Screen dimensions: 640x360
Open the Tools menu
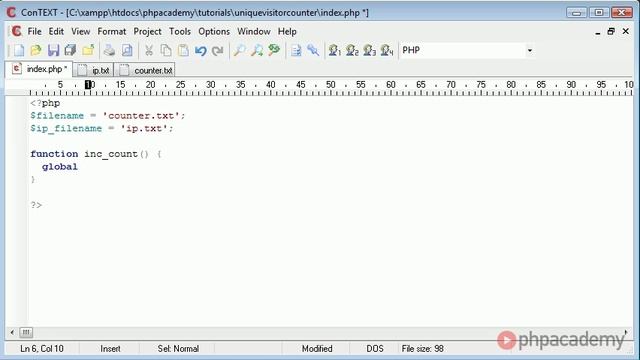tap(180, 31)
